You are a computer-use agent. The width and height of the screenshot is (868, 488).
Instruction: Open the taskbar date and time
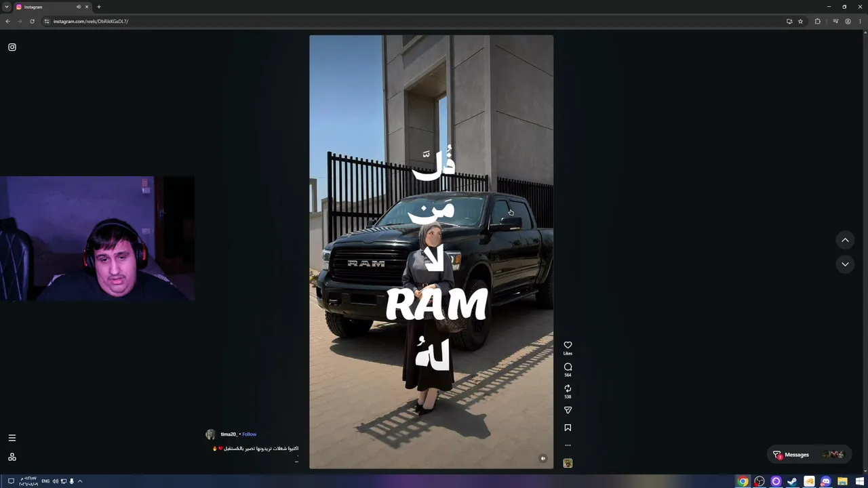28,481
